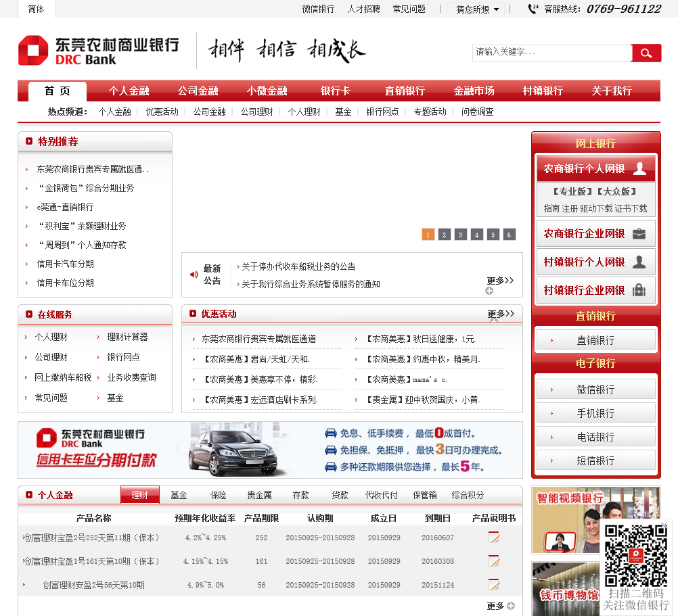
Task: Open 小微金融 main navigation menu
Action: pyautogui.click(x=267, y=91)
